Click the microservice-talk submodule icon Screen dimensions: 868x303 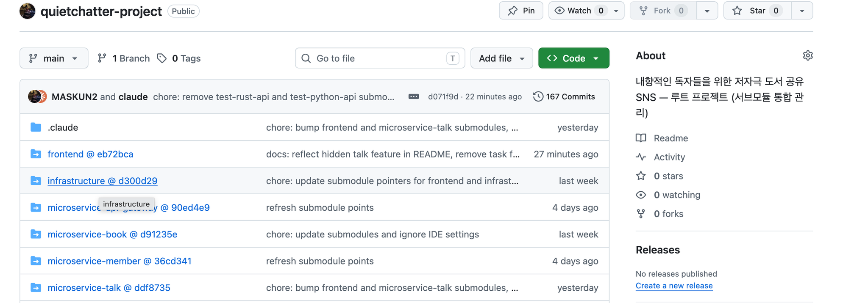[x=36, y=287]
